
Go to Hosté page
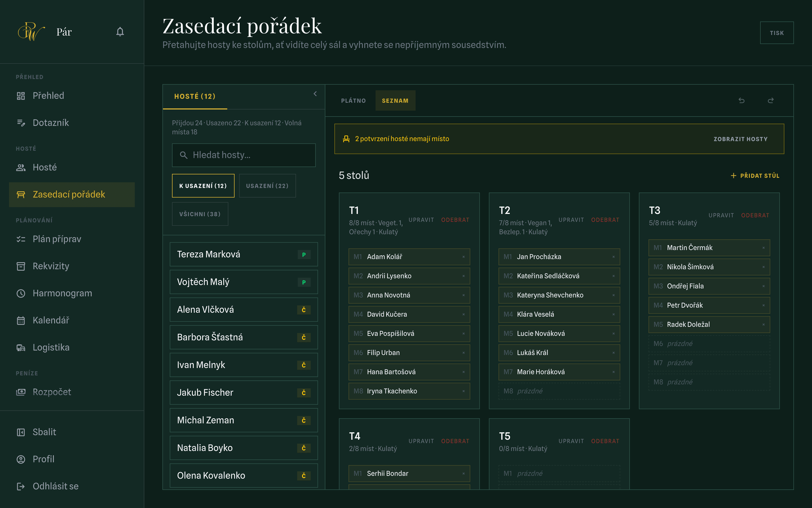(72, 167)
